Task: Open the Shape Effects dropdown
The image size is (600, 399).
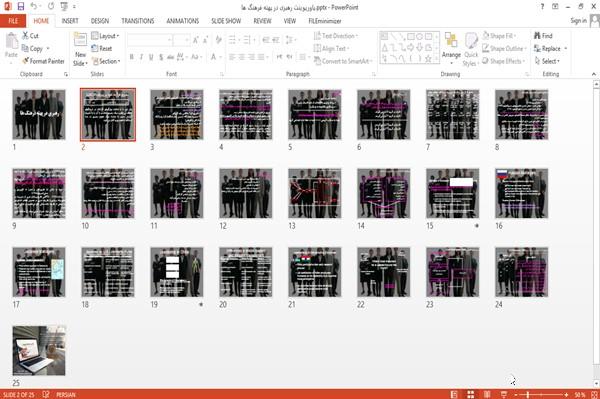Action: 504,61
